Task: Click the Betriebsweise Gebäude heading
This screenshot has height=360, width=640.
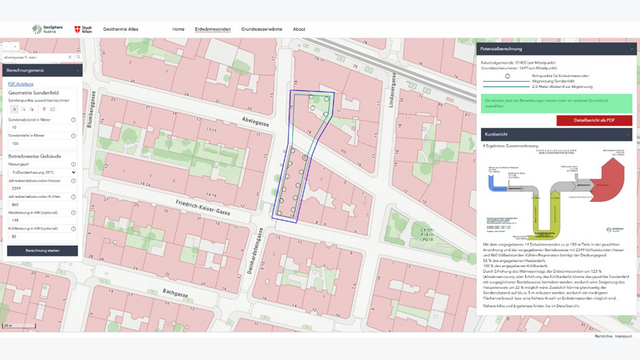Action: (x=35, y=156)
